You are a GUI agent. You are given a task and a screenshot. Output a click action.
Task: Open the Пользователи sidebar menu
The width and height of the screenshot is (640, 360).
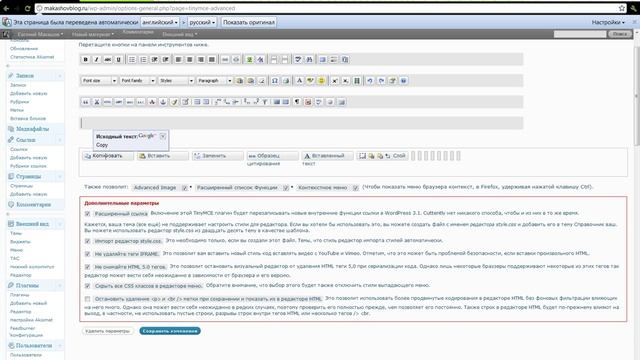coord(33,346)
